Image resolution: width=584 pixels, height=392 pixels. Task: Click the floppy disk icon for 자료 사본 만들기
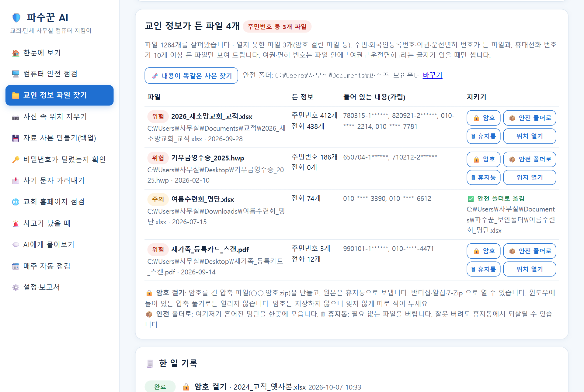point(16,138)
